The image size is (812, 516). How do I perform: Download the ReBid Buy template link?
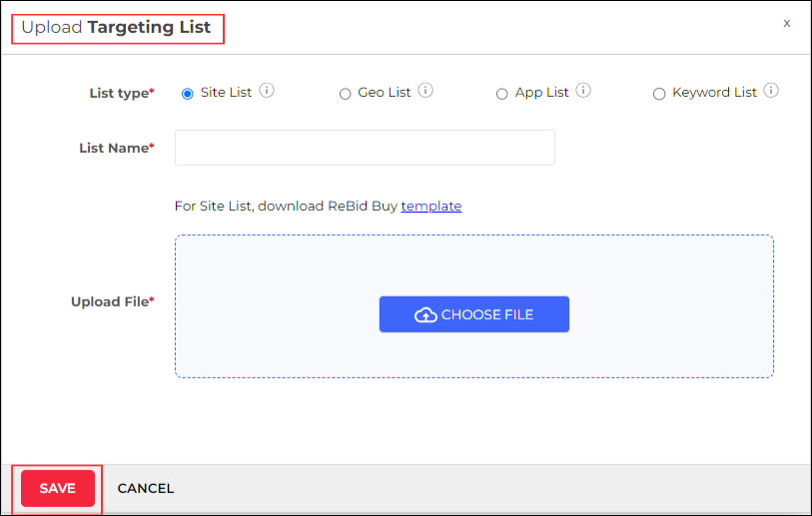pos(430,206)
